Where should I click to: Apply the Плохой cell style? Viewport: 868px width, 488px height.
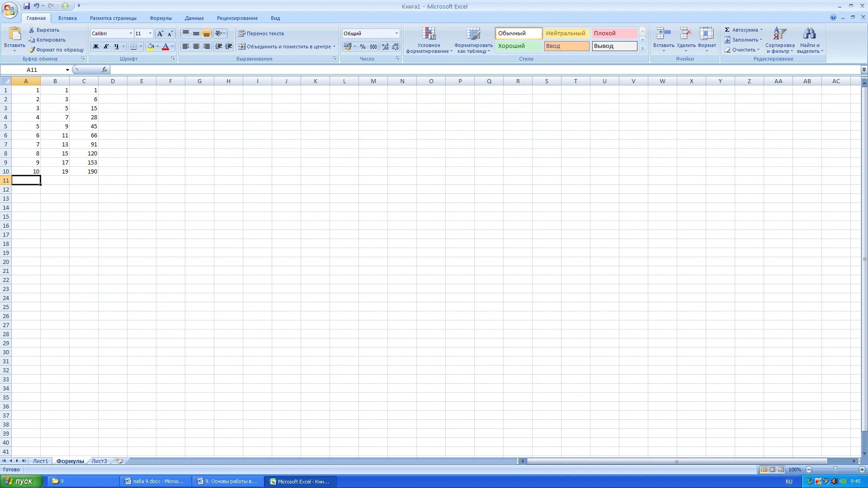coord(614,33)
